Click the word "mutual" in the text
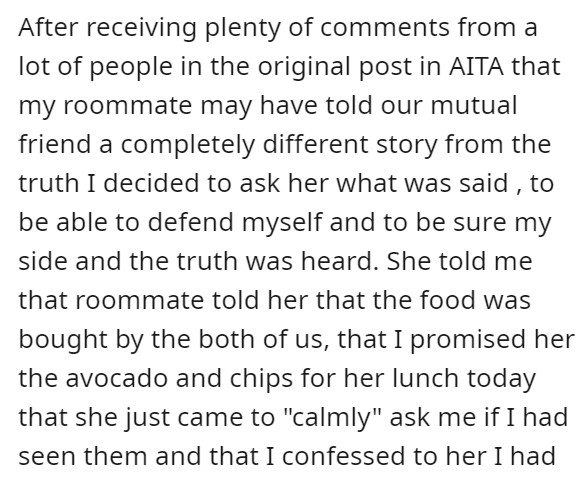588x479 pixels. (x=474, y=105)
